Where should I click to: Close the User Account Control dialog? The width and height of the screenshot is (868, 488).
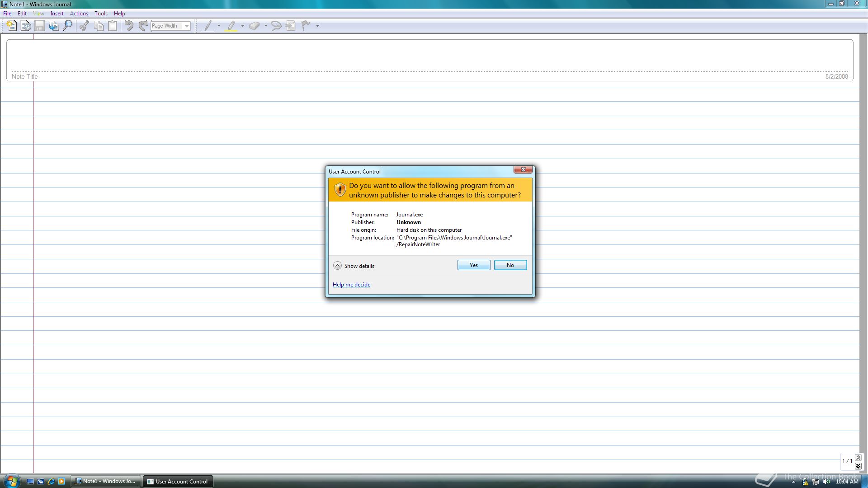(523, 170)
